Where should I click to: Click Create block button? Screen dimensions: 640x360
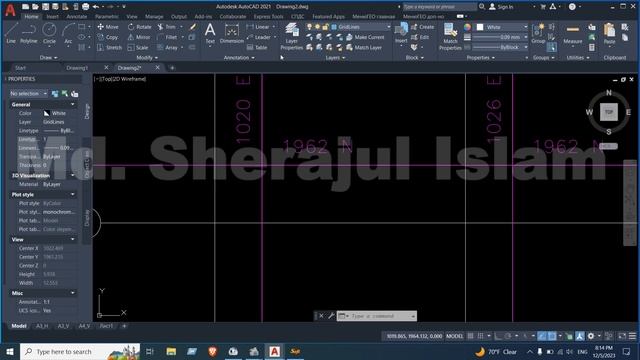pos(422,27)
